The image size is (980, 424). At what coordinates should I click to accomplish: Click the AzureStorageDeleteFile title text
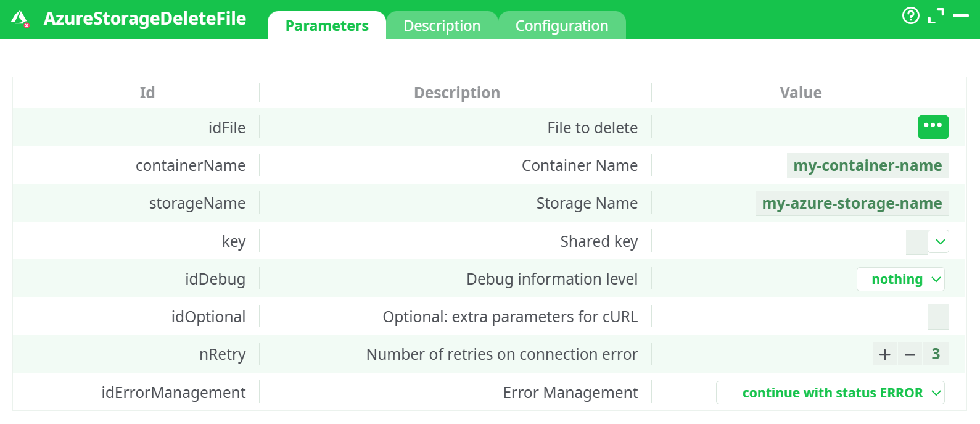[145, 19]
